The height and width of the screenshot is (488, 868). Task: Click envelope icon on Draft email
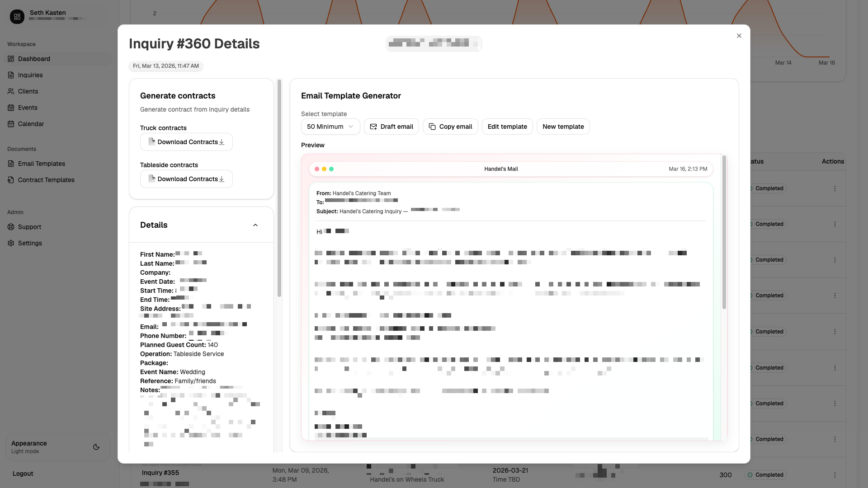373,127
